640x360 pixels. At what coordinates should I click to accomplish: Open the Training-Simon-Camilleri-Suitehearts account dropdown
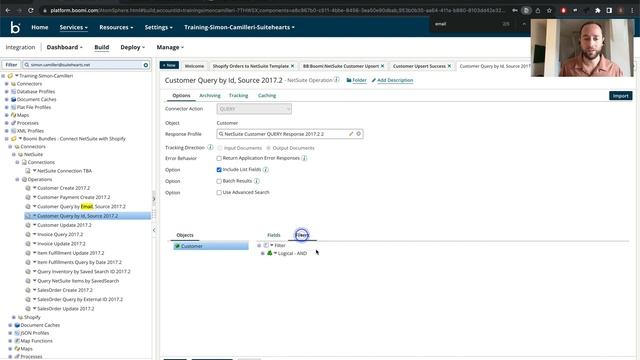click(x=239, y=27)
